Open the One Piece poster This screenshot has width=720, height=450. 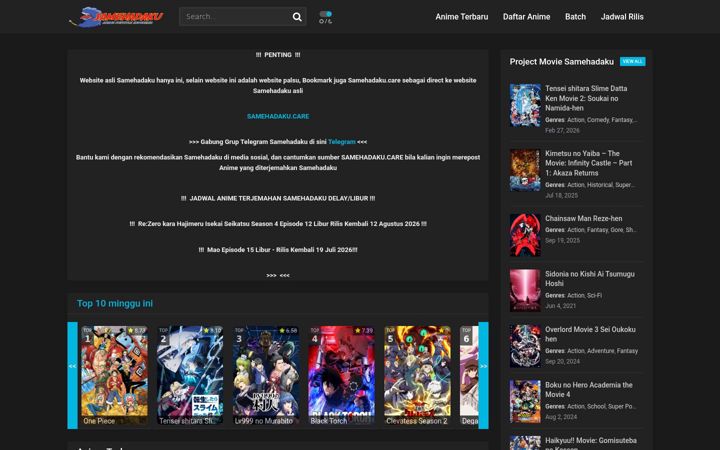tap(114, 375)
